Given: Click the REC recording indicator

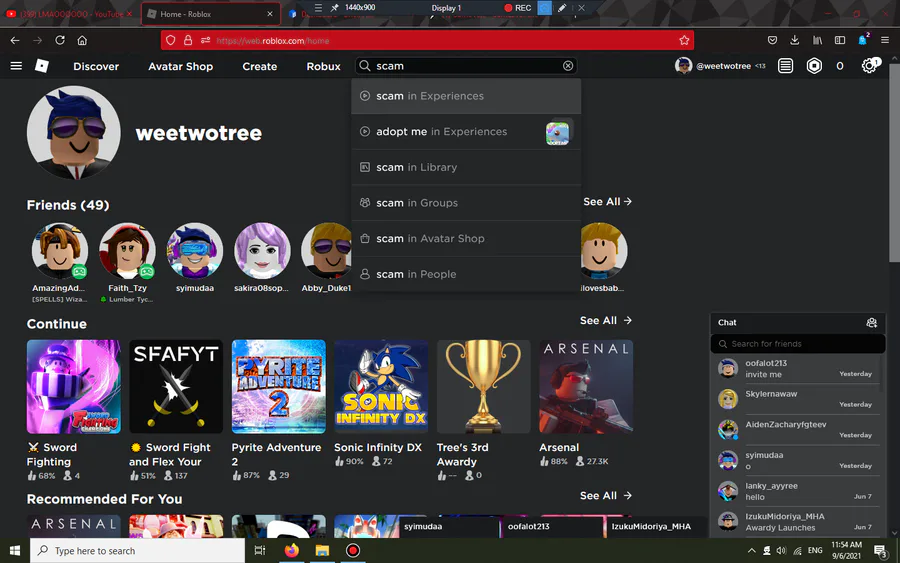Looking at the screenshot, I should [x=518, y=8].
